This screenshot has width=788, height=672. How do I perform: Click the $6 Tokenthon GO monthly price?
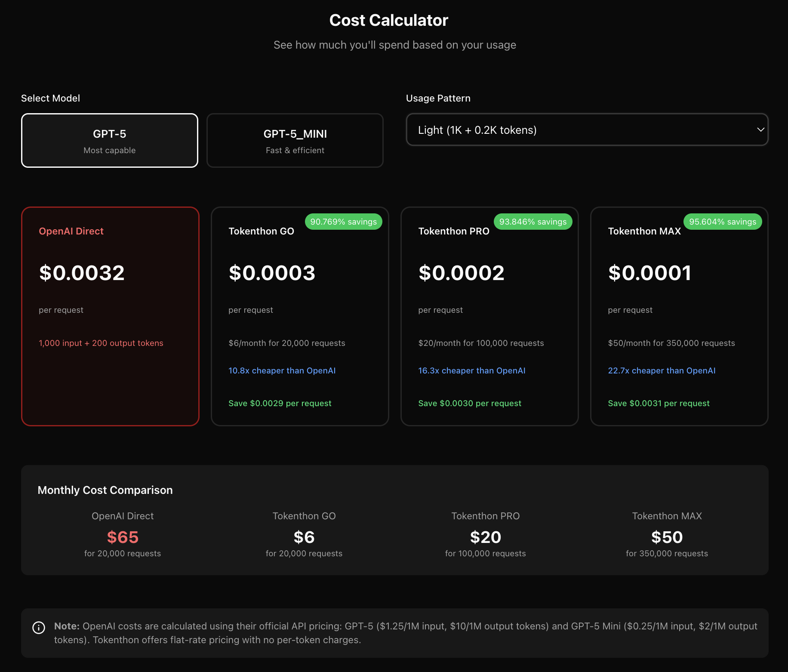coord(304,537)
